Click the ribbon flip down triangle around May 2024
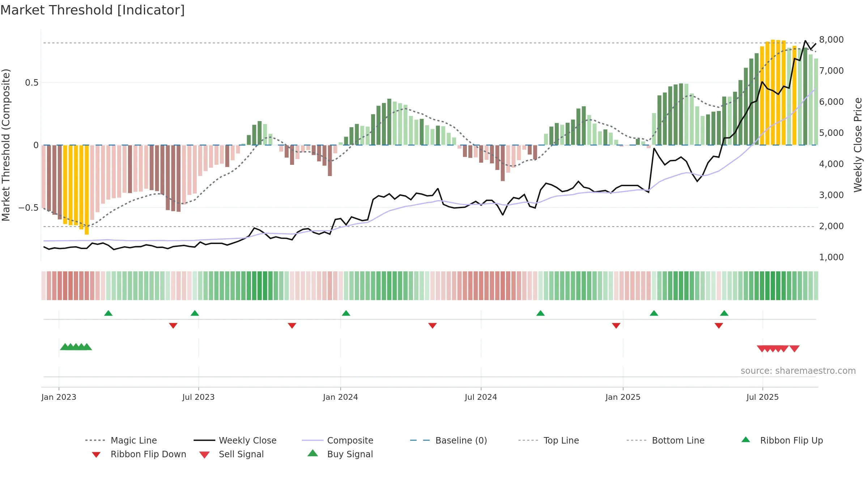 click(x=432, y=326)
